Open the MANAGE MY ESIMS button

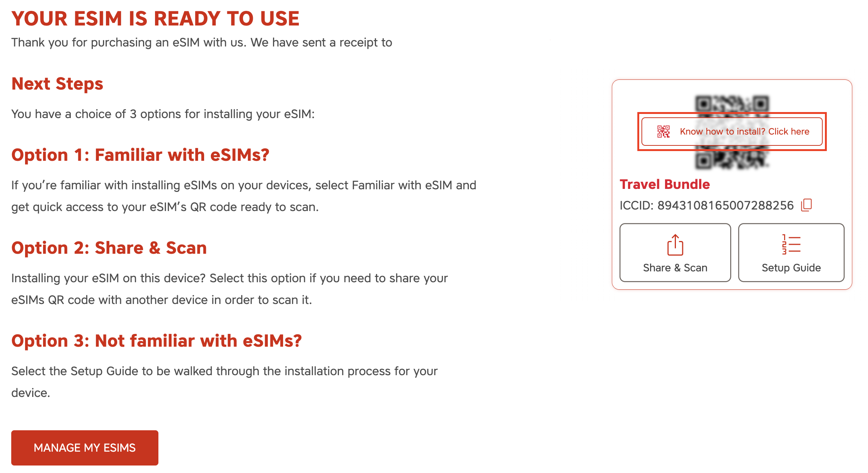tap(85, 448)
